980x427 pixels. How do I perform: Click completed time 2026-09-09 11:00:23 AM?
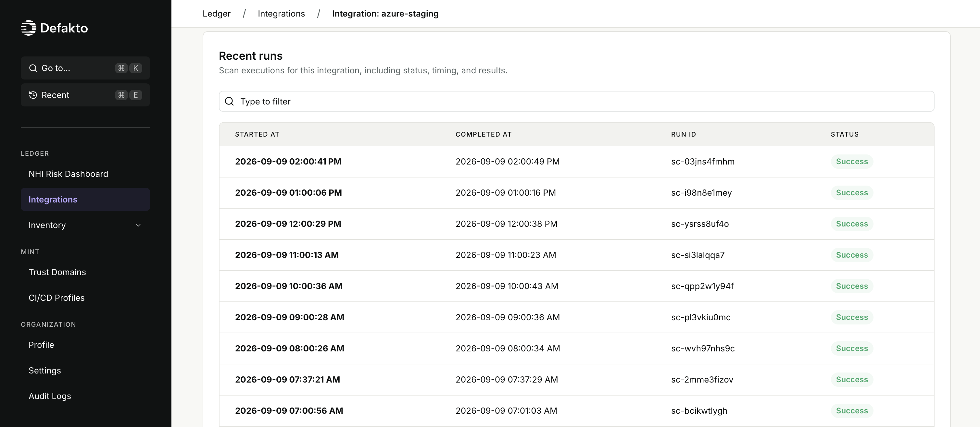tap(506, 255)
